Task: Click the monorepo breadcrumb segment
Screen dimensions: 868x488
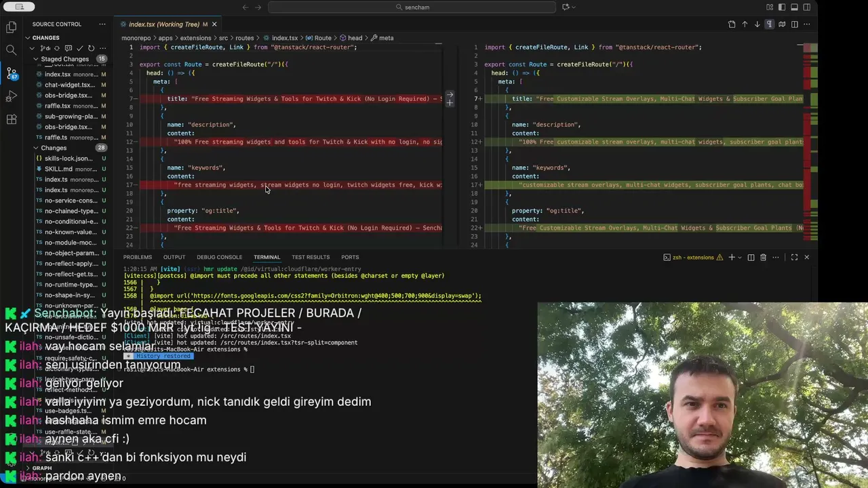Action: [x=138, y=38]
